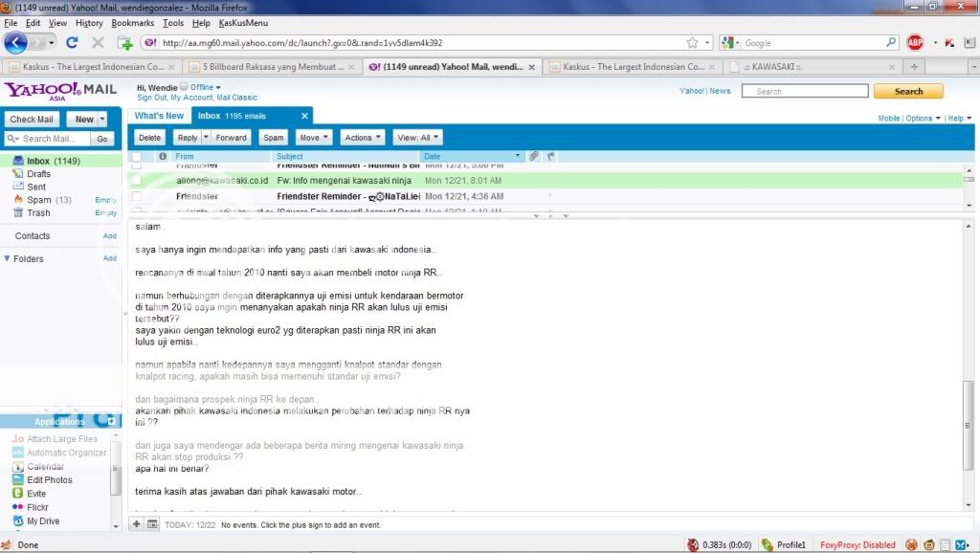Open the list-all-tabs dropdown arrow

click(973, 66)
